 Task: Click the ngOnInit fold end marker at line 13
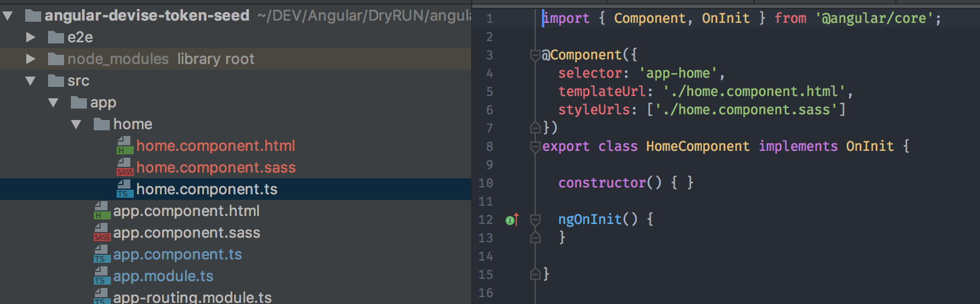point(535,237)
